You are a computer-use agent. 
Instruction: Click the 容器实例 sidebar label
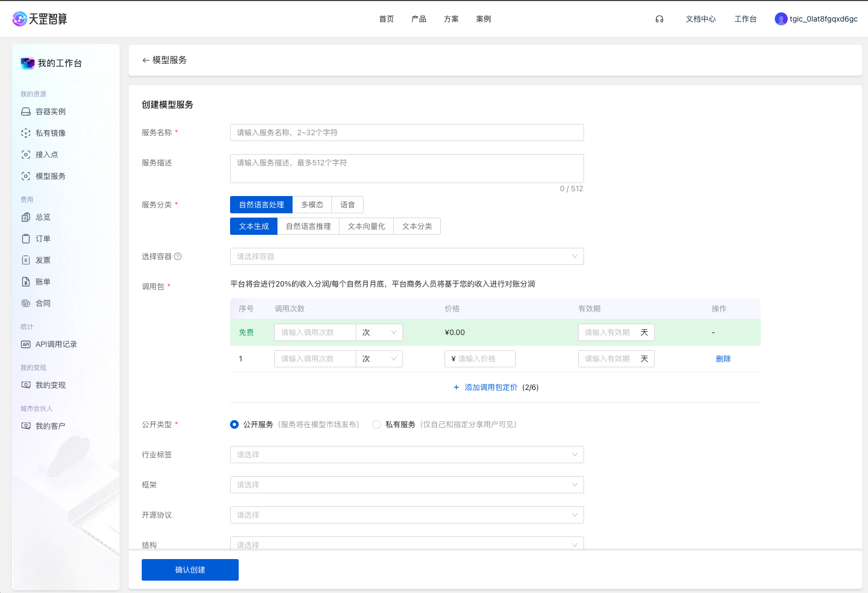coord(51,111)
